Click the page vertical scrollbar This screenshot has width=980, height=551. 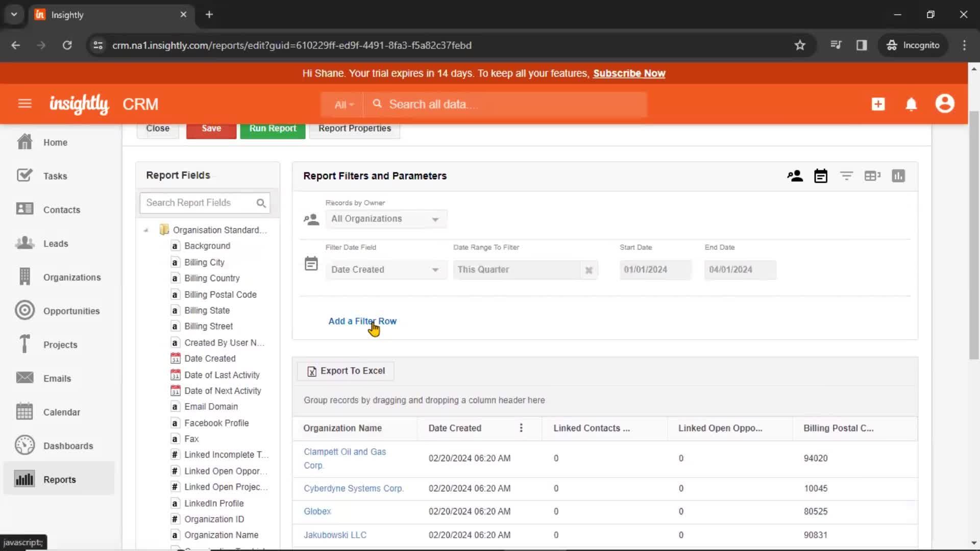[x=974, y=235]
